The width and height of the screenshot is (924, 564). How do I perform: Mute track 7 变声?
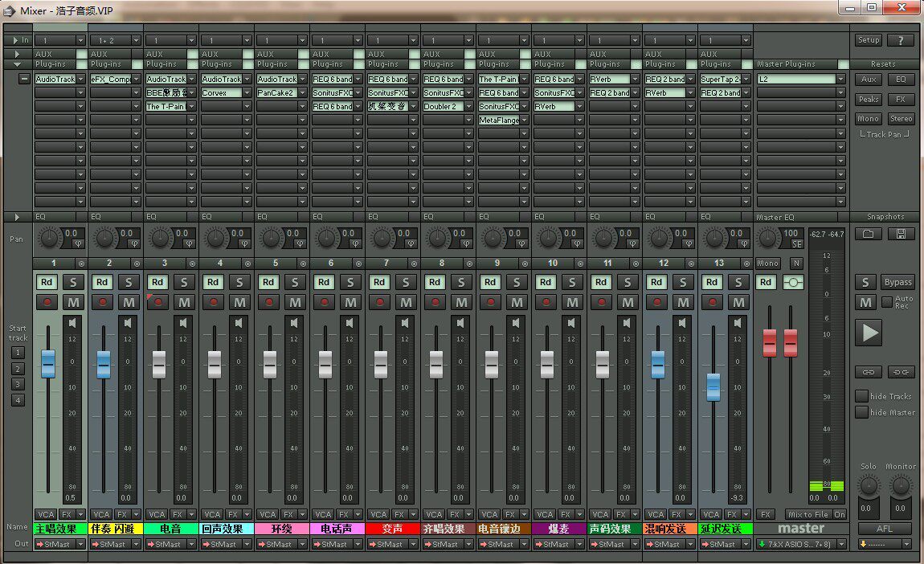point(406,302)
